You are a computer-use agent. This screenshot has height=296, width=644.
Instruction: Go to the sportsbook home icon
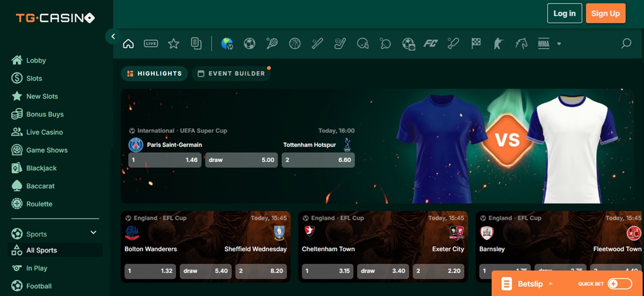[128, 44]
